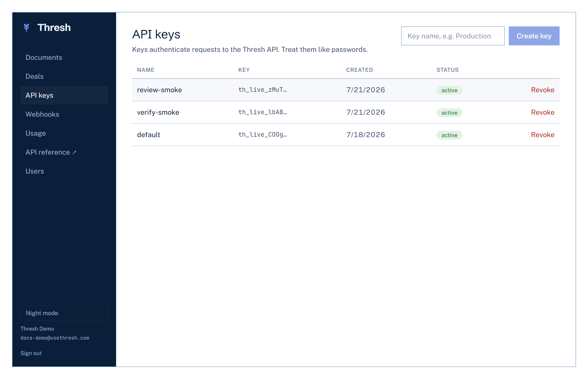Select the verify-smoke key name
Screen dimensions: 588x379
coord(158,112)
